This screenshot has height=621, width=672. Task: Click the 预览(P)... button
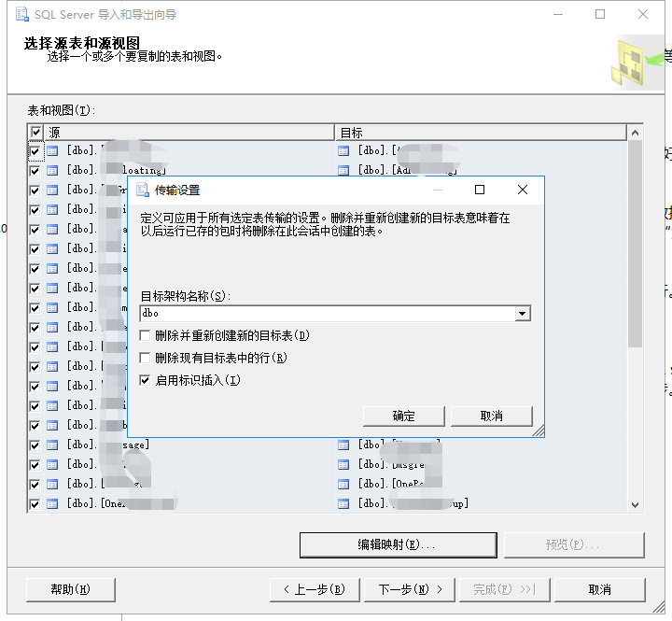[574, 545]
